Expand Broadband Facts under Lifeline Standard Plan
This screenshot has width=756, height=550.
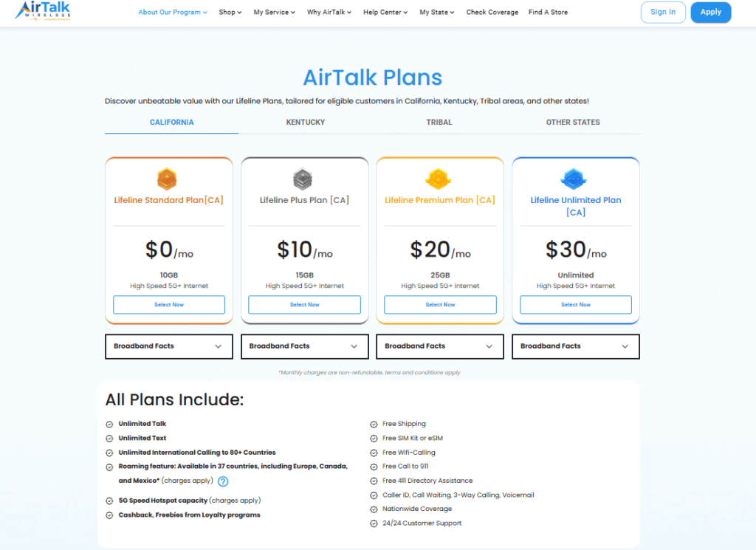(x=168, y=346)
